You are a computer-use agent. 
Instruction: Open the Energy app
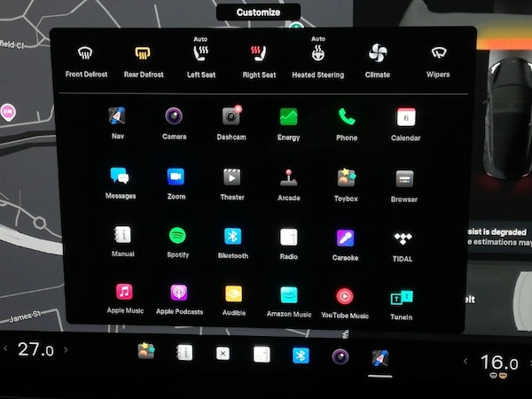coord(288,117)
